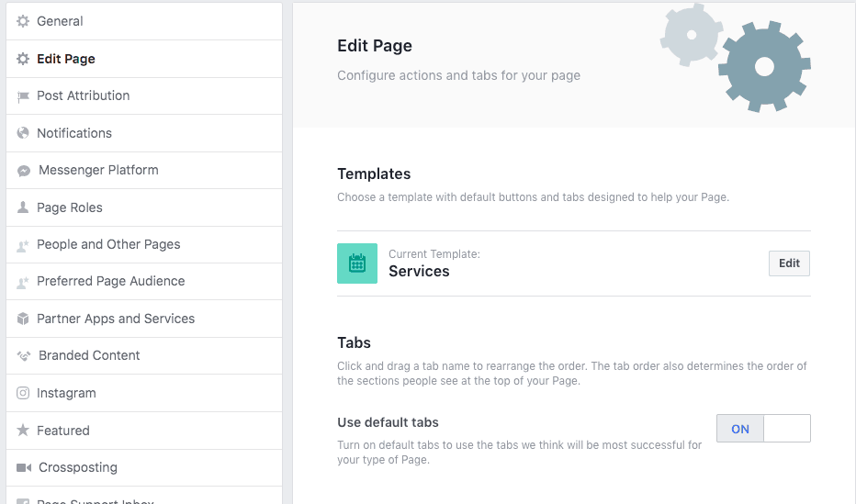
Task: Click the Notifications globe icon
Action: (22, 133)
